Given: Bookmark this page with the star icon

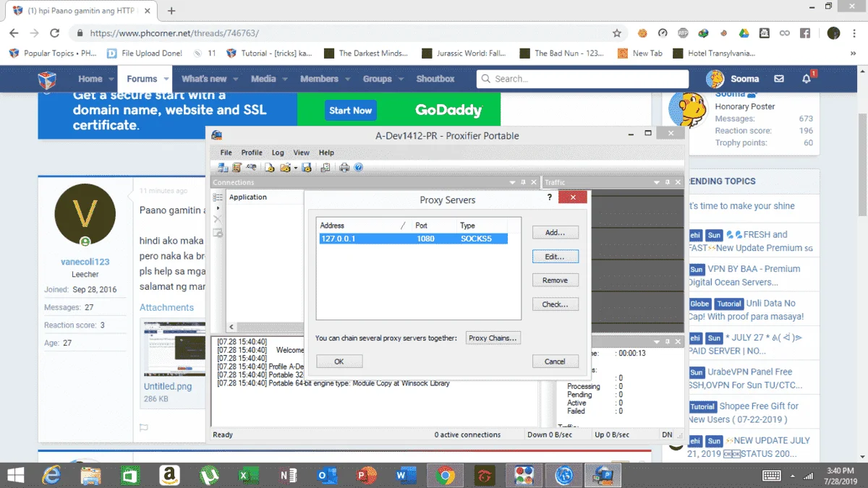Looking at the screenshot, I should pos(617,33).
